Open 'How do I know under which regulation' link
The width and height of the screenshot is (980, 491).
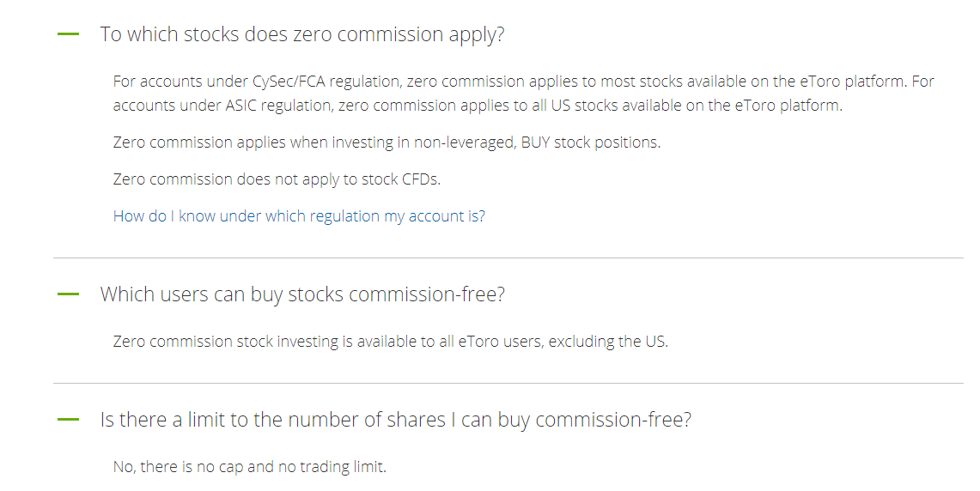299,216
